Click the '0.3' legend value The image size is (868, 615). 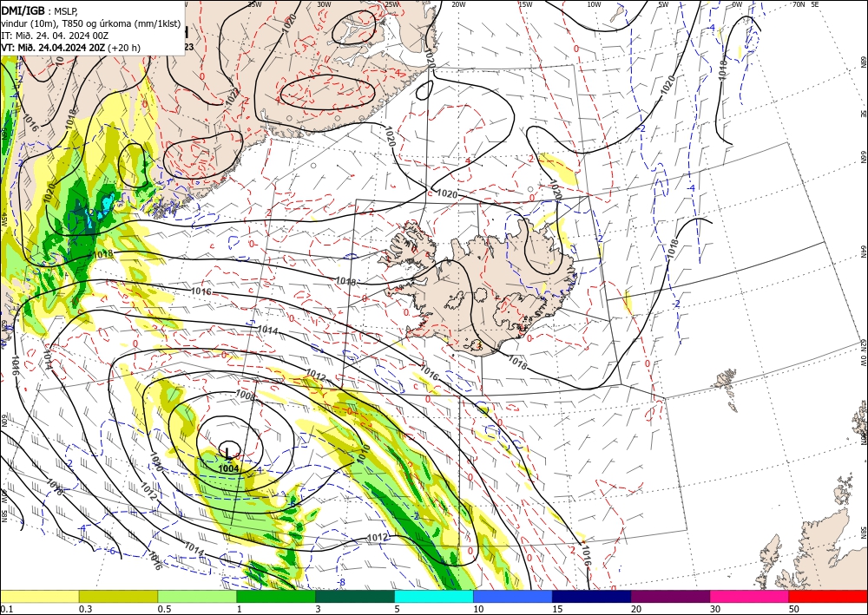tap(85, 609)
